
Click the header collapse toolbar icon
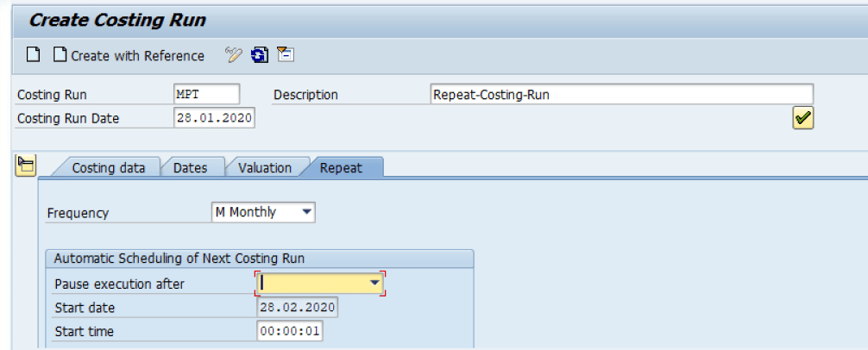[286, 56]
